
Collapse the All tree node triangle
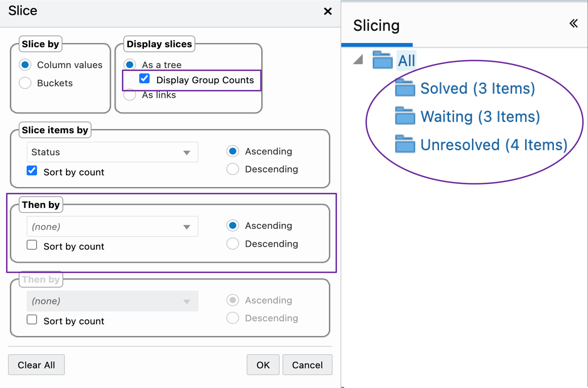pyautogui.click(x=358, y=60)
